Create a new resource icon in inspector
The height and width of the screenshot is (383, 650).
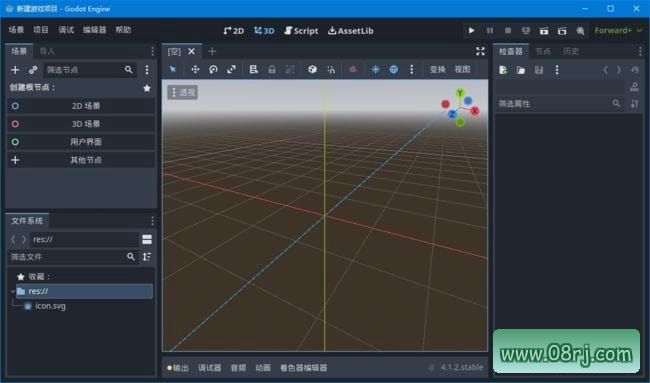503,70
